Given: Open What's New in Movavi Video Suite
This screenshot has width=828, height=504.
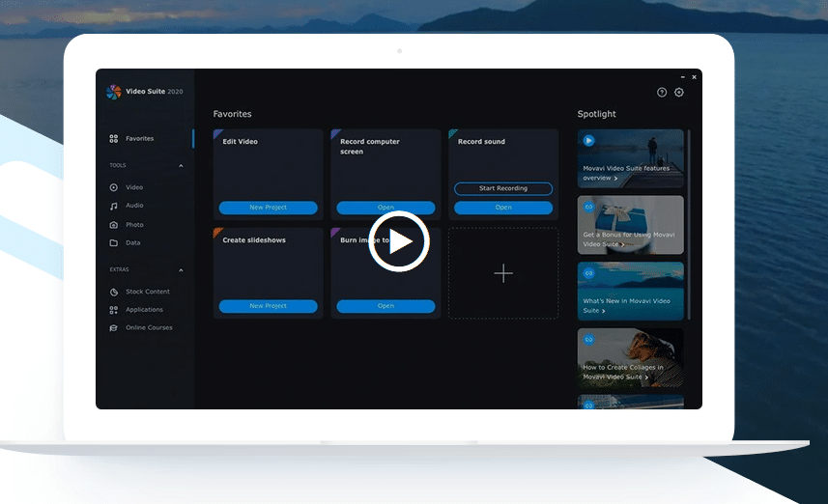Looking at the screenshot, I should [x=631, y=292].
